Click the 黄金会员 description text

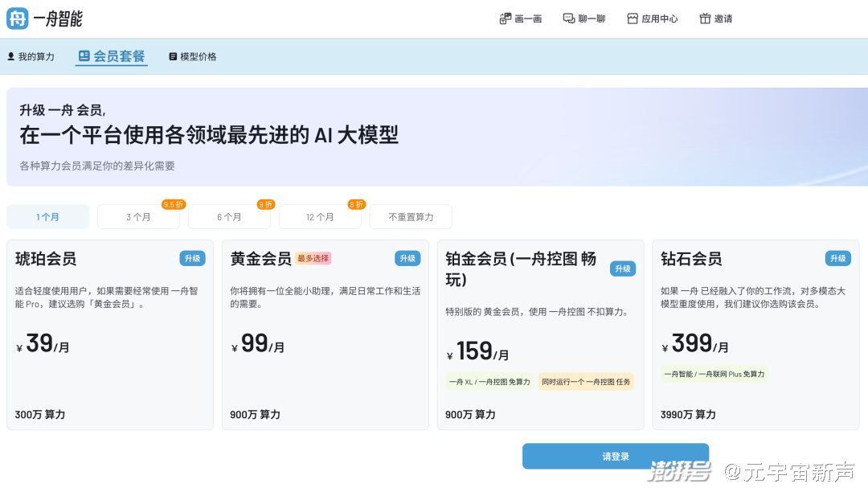pos(325,297)
